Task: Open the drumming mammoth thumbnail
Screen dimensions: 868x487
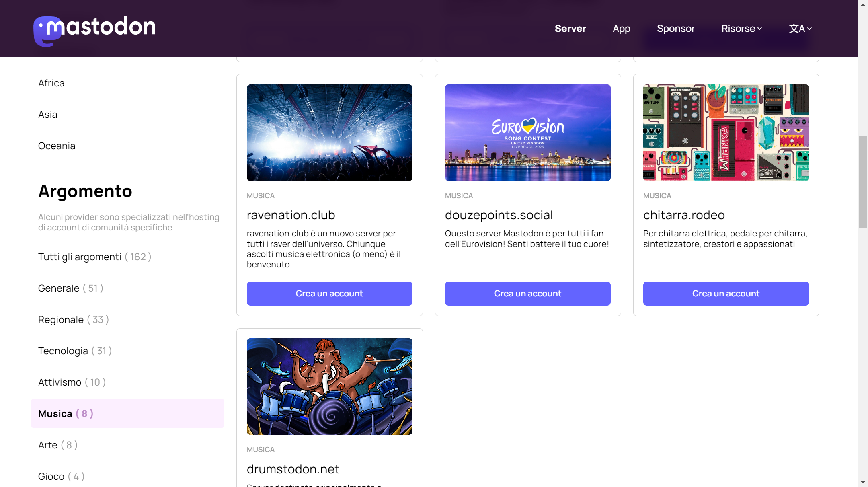Action: [x=329, y=386]
